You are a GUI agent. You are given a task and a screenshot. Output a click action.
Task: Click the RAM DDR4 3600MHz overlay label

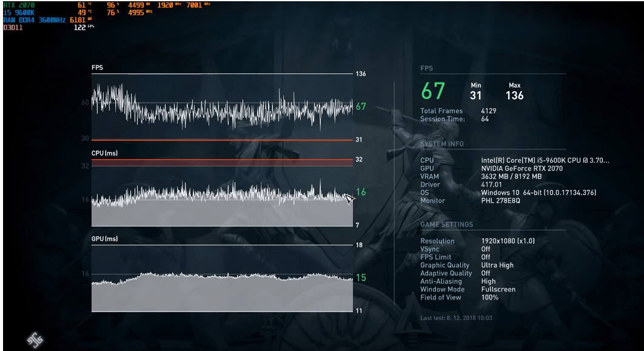(35, 20)
